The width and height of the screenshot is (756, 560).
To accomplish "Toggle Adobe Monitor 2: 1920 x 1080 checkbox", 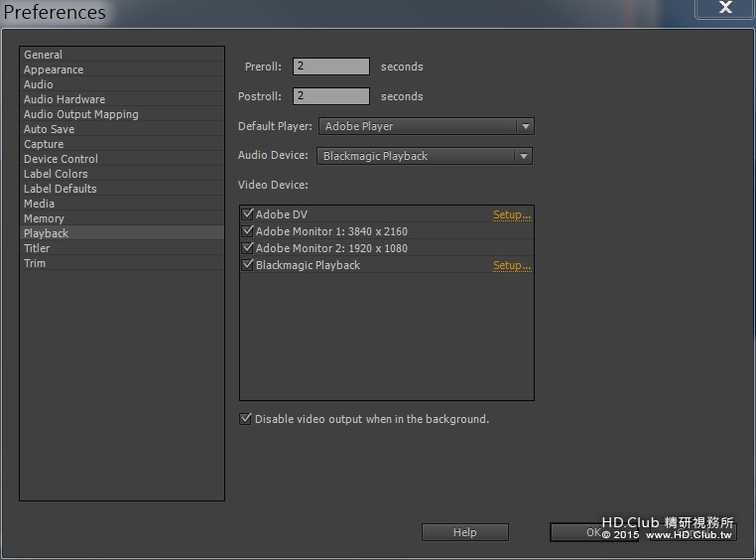I will pos(247,248).
